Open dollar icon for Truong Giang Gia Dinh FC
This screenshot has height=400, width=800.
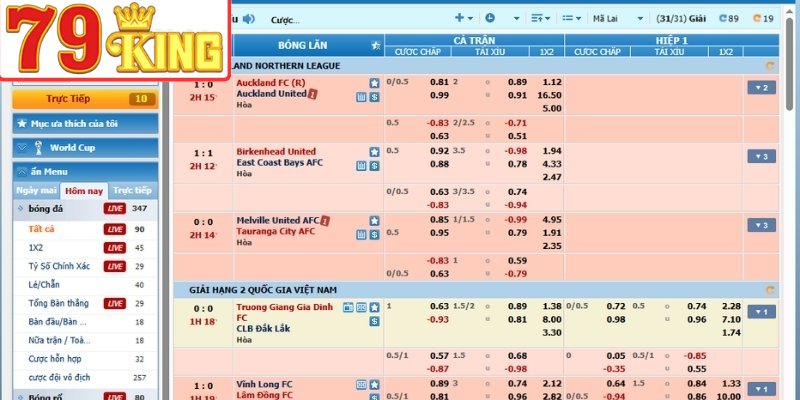pos(374,321)
